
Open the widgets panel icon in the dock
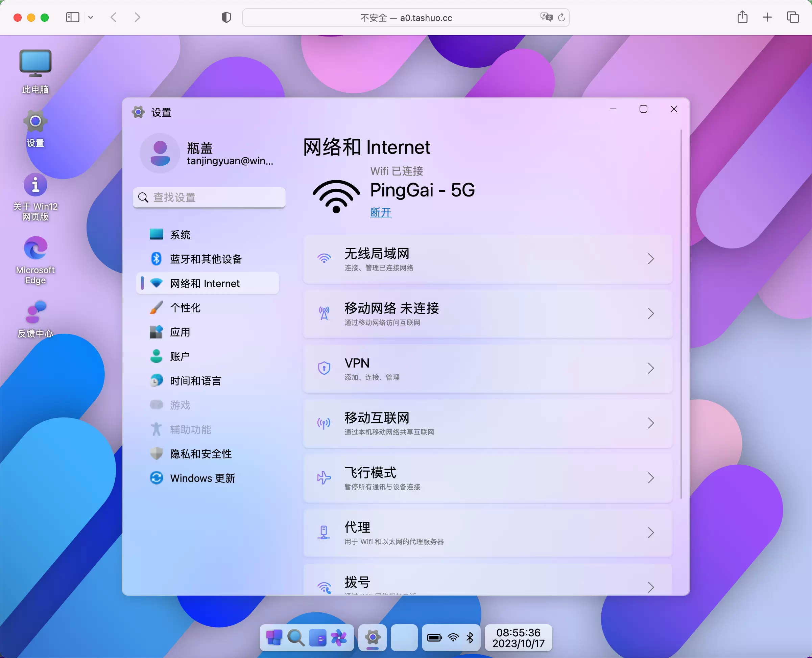tap(317, 638)
